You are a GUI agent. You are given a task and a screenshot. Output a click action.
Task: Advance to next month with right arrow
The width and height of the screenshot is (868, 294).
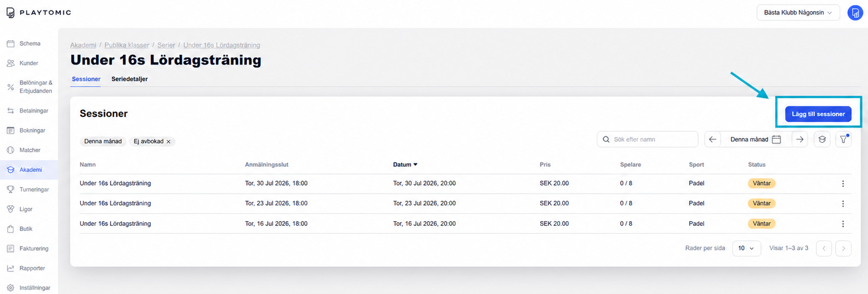point(800,139)
